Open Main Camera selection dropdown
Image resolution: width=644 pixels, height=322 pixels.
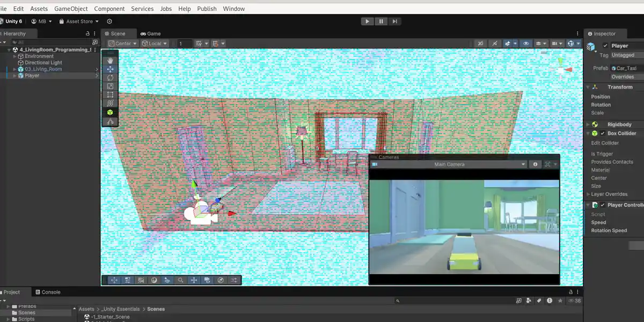click(450, 164)
